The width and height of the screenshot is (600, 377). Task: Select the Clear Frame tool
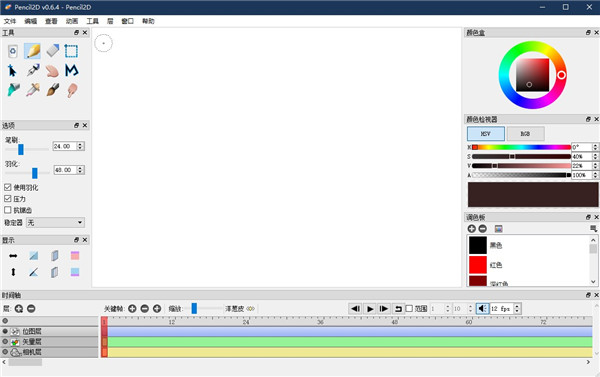point(13,51)
